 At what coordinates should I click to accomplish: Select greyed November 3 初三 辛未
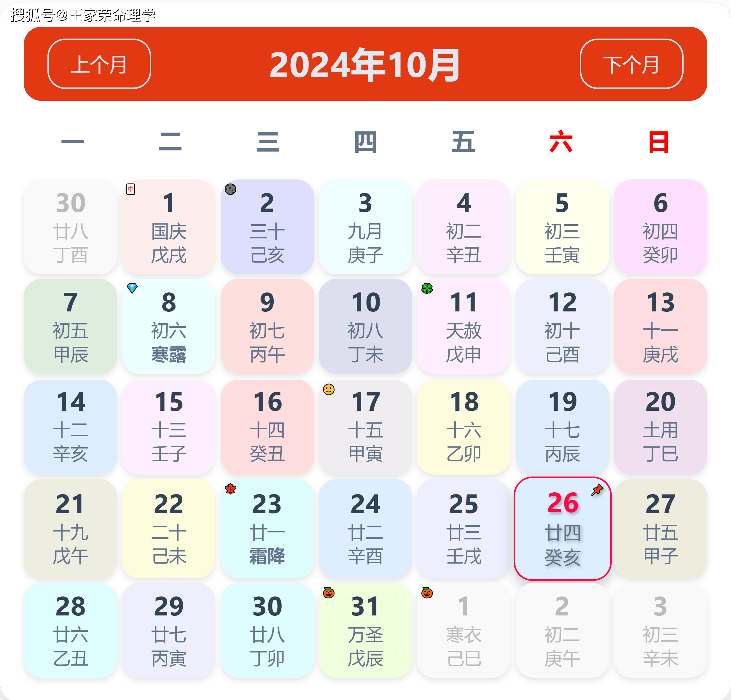(x=660, y=631)
